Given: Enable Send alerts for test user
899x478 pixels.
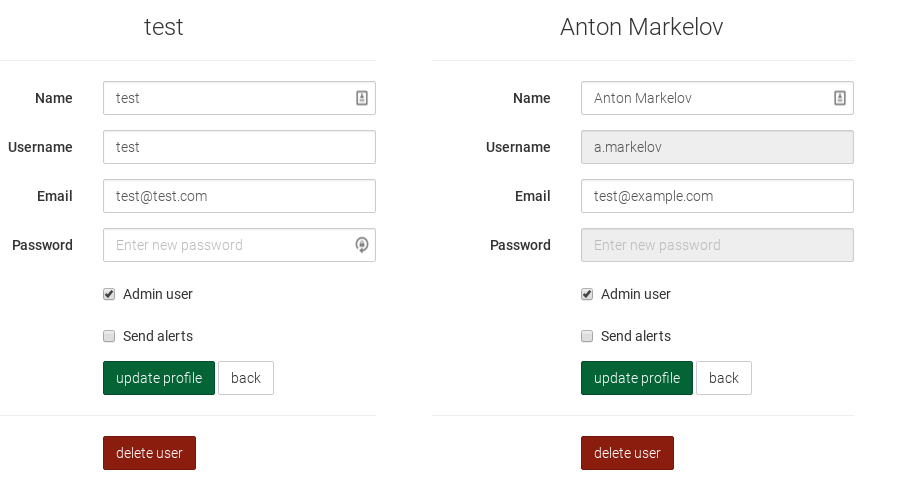Looking at the screenshot, I should click(x=109, y=336).
